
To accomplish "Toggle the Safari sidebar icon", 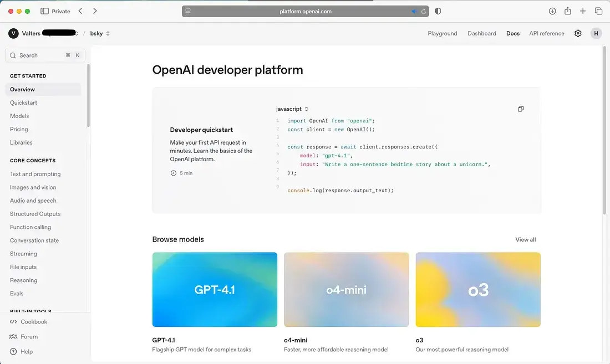I will click(45, 11).
